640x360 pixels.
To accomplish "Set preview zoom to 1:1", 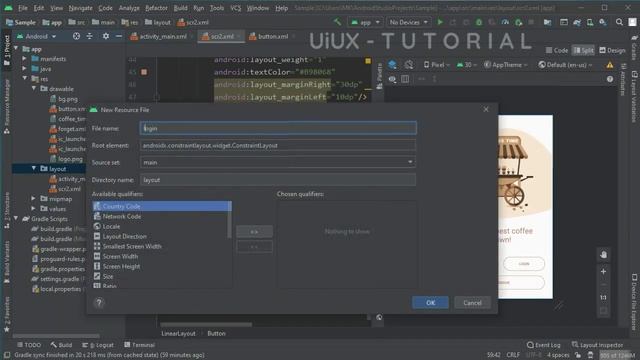I will click(603, 298).
